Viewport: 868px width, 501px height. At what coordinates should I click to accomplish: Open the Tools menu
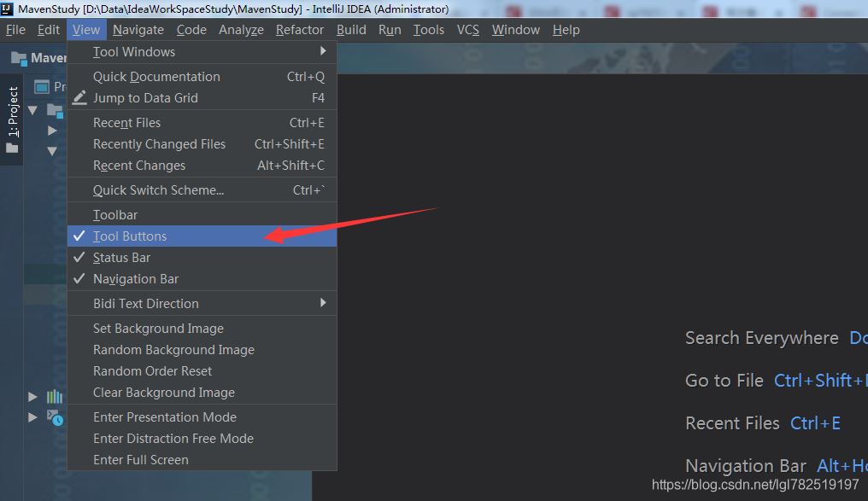click(x=429, y=30)
